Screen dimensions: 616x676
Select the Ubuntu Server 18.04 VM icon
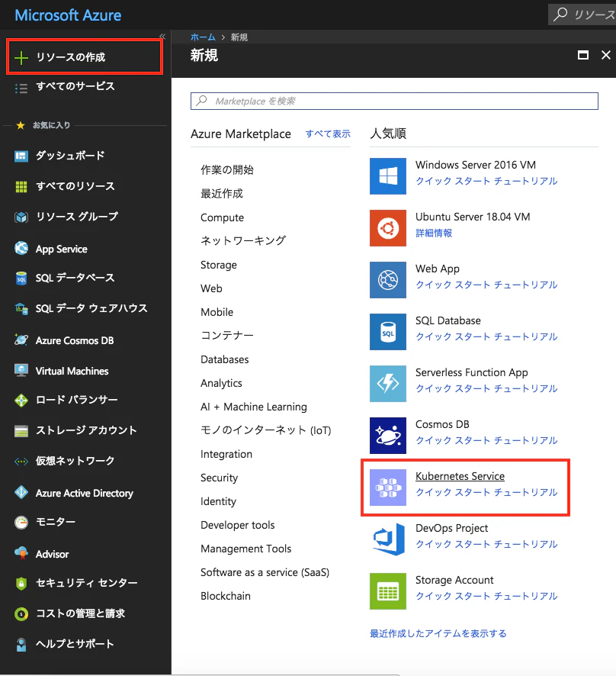388,228
